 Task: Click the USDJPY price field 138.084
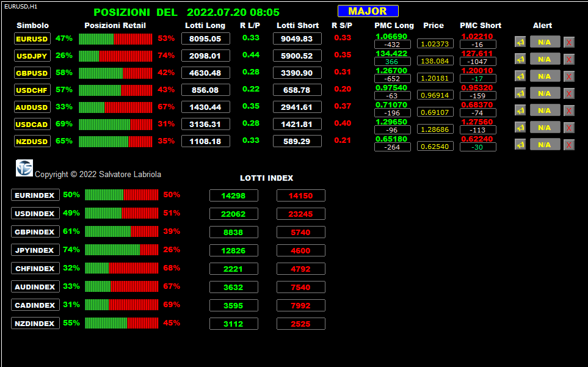coord(435,60)
